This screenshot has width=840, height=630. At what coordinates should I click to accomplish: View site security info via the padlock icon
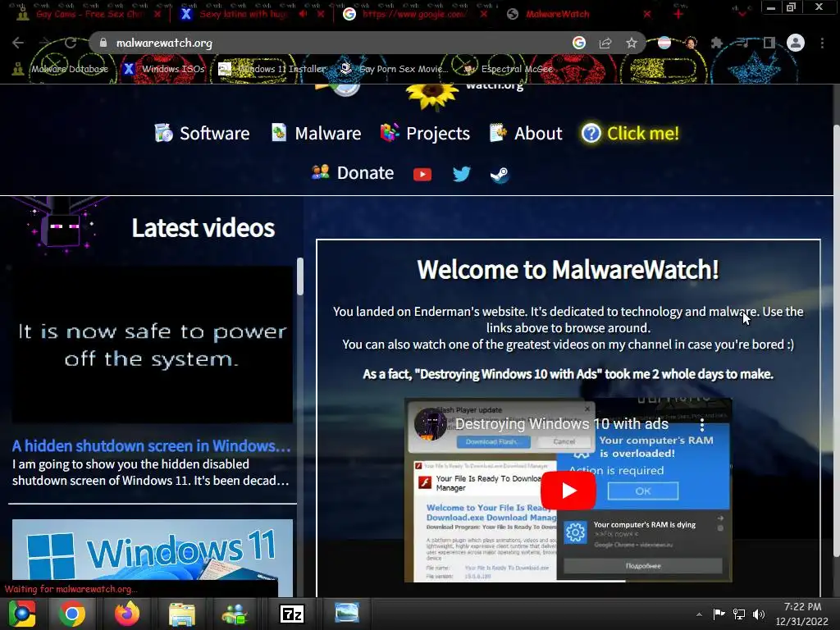(103, 43)
